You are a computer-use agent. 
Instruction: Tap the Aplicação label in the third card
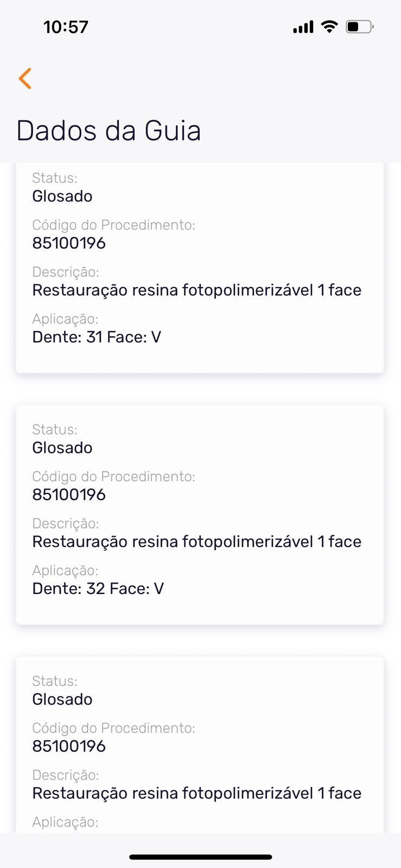click(x=65, y=822)
